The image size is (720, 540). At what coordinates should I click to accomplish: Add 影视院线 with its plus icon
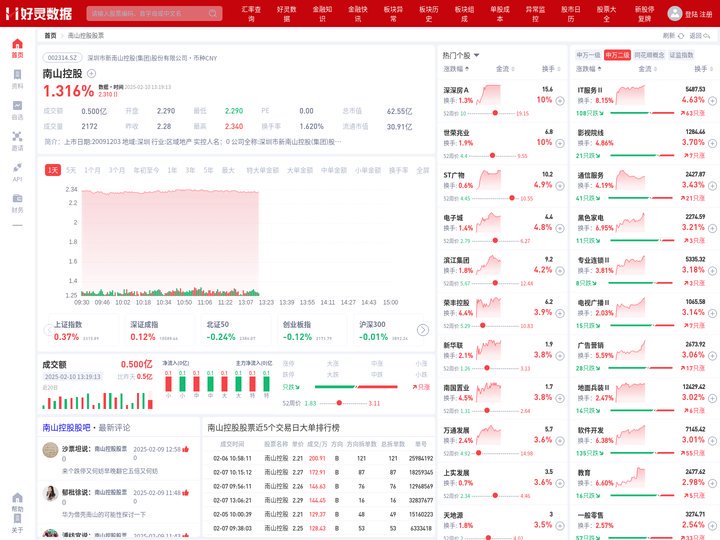(712, 143)
